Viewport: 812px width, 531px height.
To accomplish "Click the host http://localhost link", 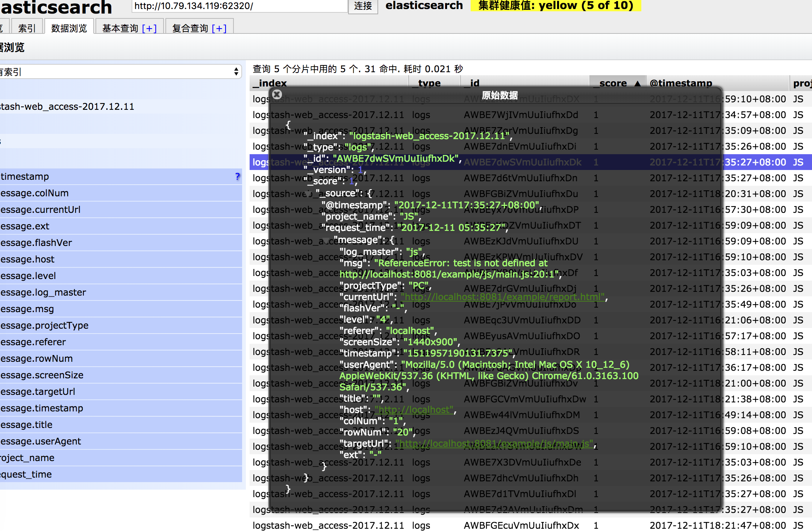I will 414,410.
